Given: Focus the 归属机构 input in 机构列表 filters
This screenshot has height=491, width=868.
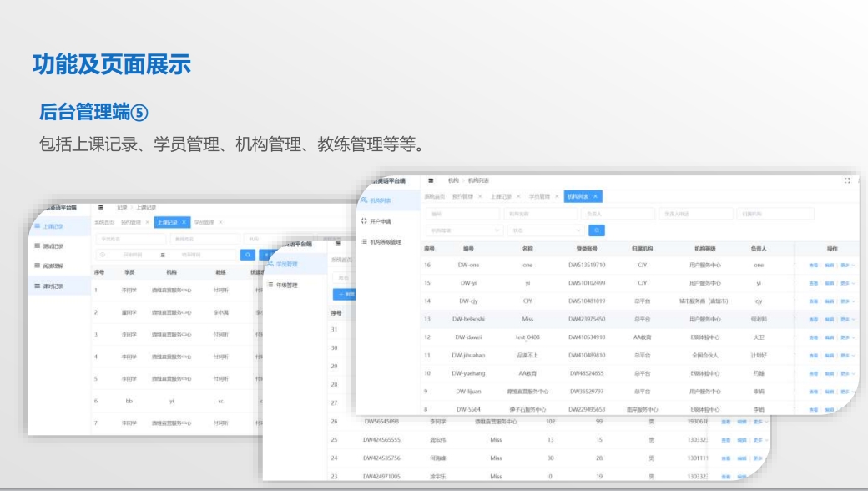Looking at the screenshot, I should click(775, 214).
